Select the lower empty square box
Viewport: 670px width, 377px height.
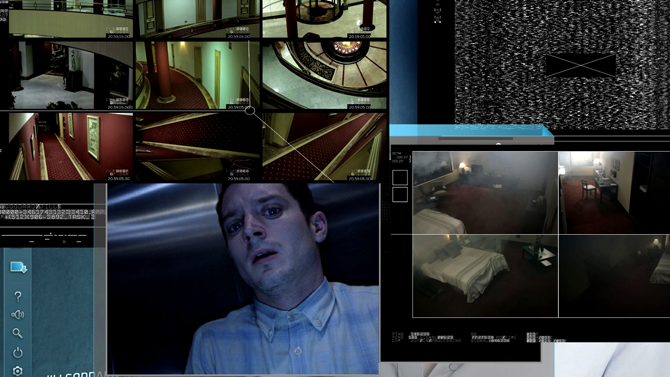(400, 194)
